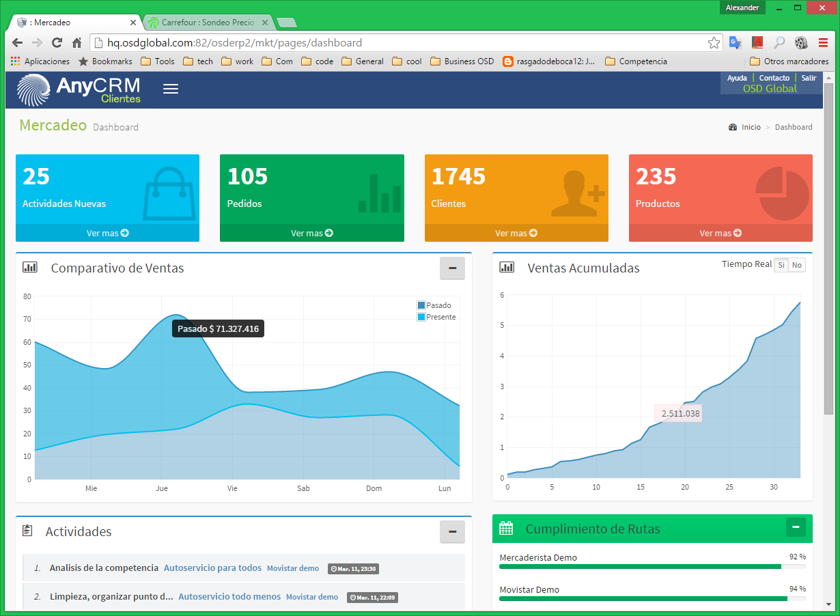The width and height of the screenshot is (840, 616).
Task: Open the work bookmarks folder
Action: pos(237,61)
